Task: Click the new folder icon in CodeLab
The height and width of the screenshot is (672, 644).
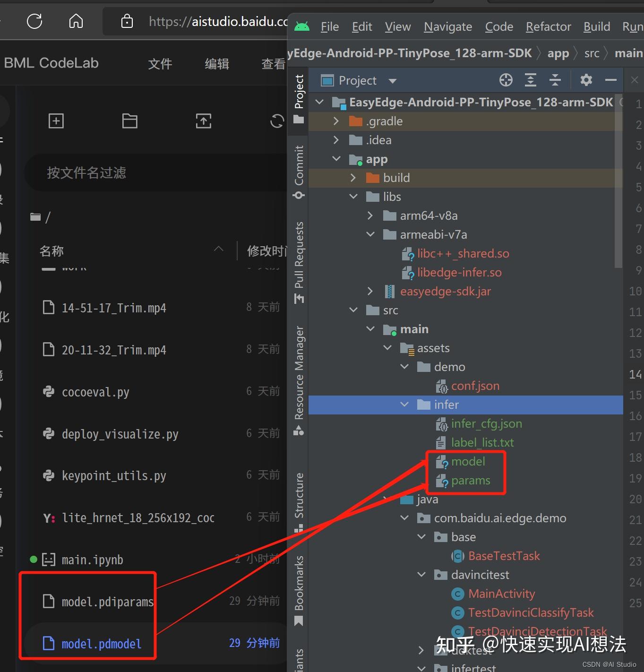Action: [x=130, y=121]
